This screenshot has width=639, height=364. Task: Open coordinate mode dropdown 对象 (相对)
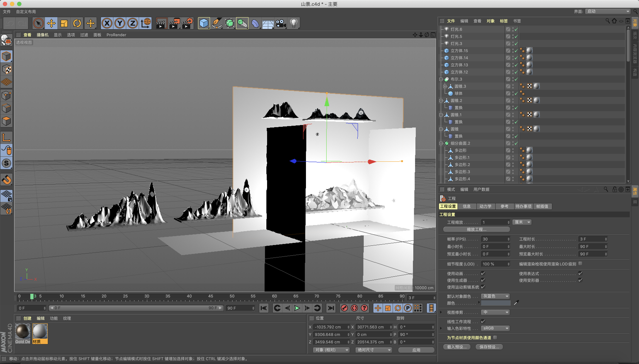331,350
